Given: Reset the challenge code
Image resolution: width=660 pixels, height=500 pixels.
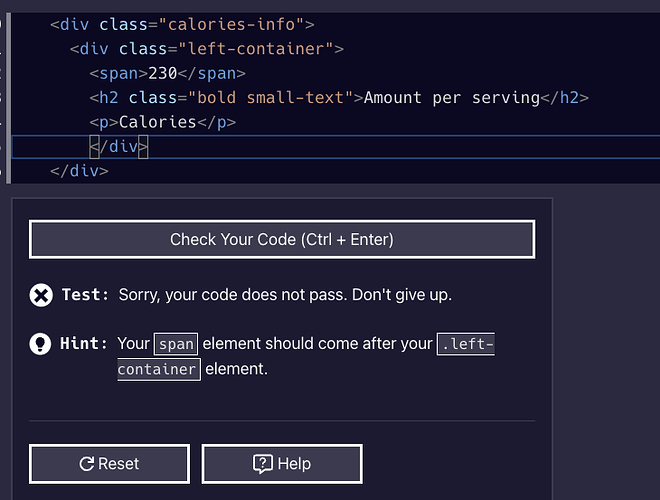Looking at the screenshot, I should pyautogui.click(x=109, y=464).
